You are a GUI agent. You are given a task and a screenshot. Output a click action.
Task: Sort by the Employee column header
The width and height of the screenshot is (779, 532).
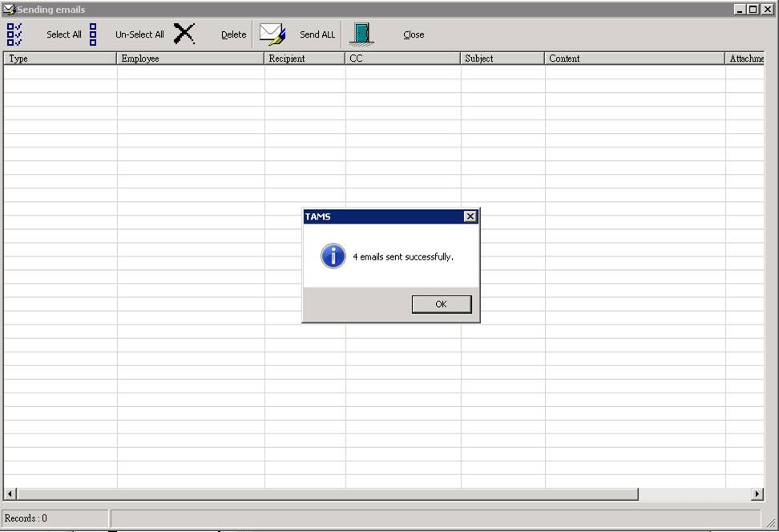[x=190, y=58]
